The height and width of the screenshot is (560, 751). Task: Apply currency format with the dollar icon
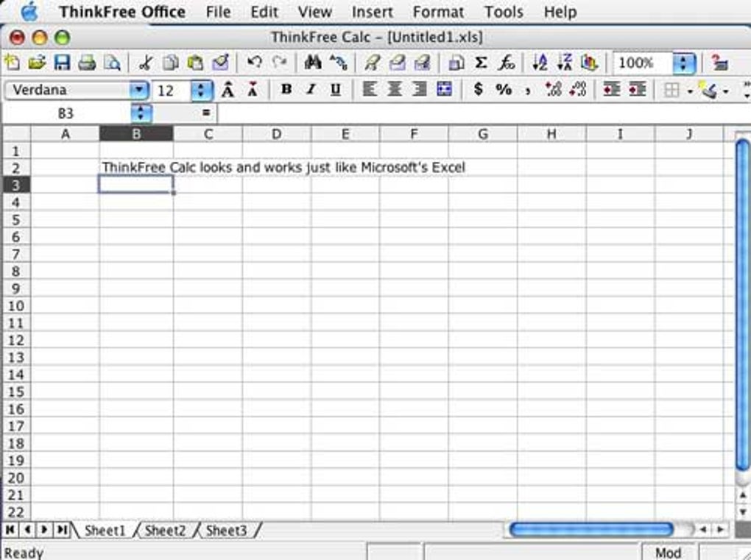tap(478, 90)
